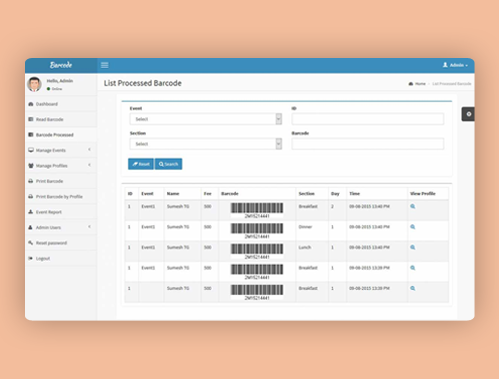Click the Manage Profiles users icon
Image resolution: width=499 pixels, height=379 pixels.
coord(31,166)
